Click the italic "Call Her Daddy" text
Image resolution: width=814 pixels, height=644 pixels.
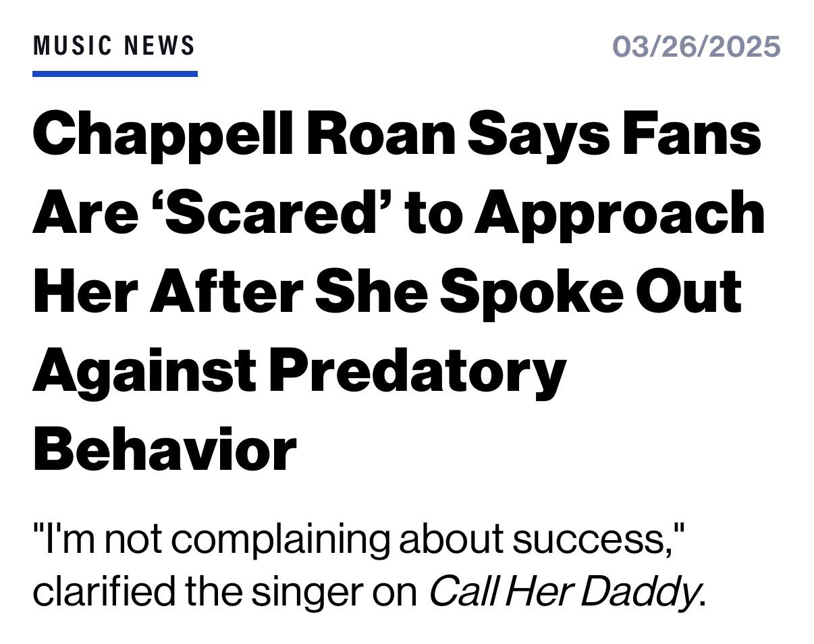[563, 591]
